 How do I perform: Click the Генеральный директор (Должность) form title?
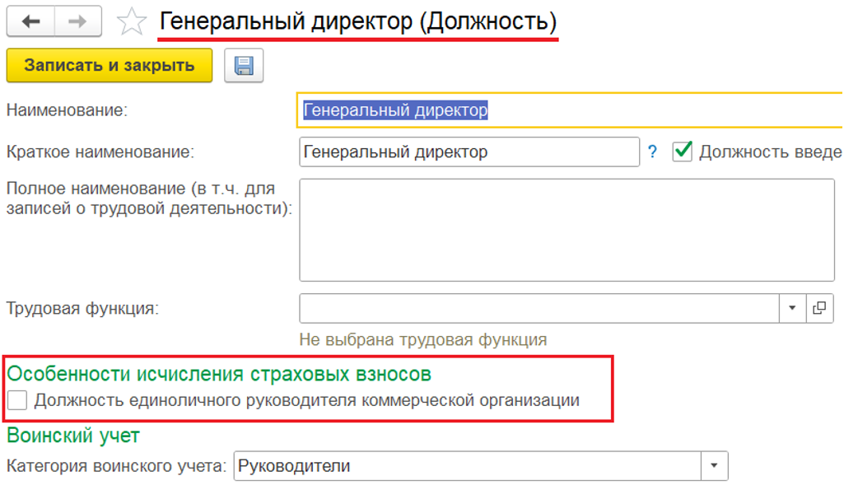357,21
